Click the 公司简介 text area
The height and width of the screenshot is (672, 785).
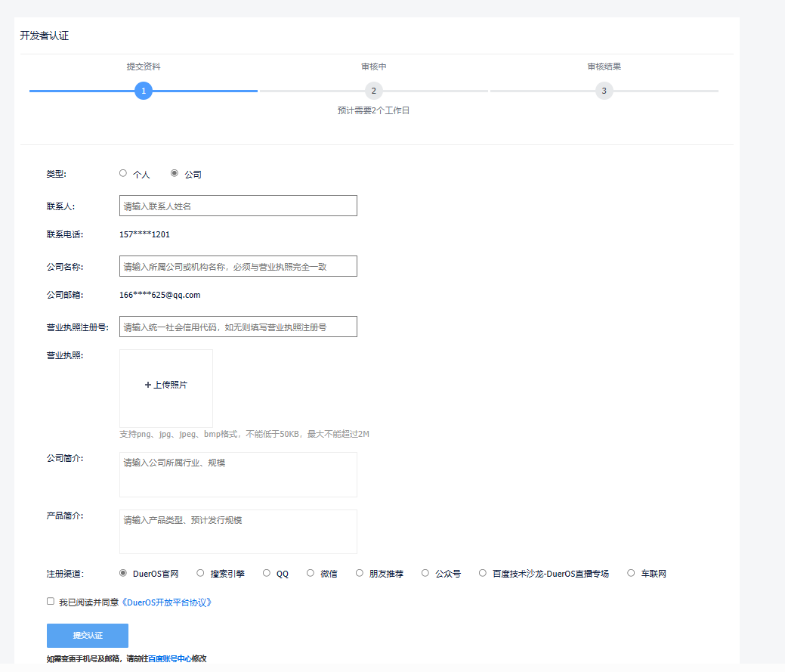coord(238,475)
